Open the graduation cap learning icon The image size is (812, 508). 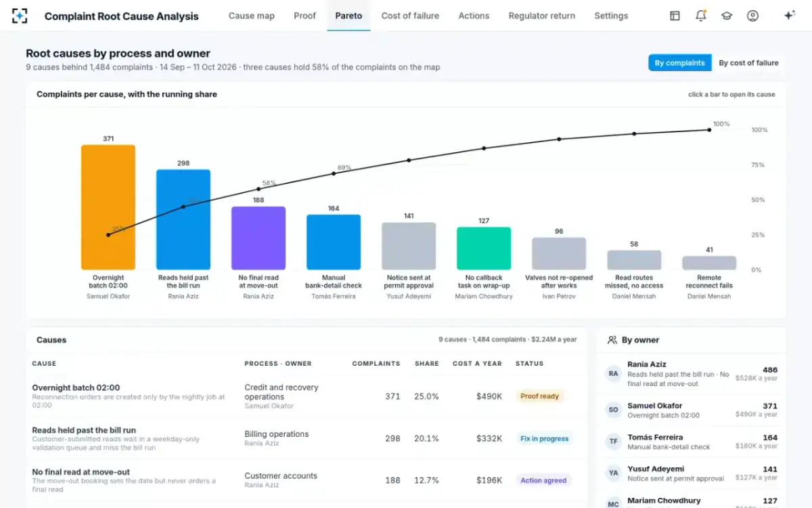(727, 16)
